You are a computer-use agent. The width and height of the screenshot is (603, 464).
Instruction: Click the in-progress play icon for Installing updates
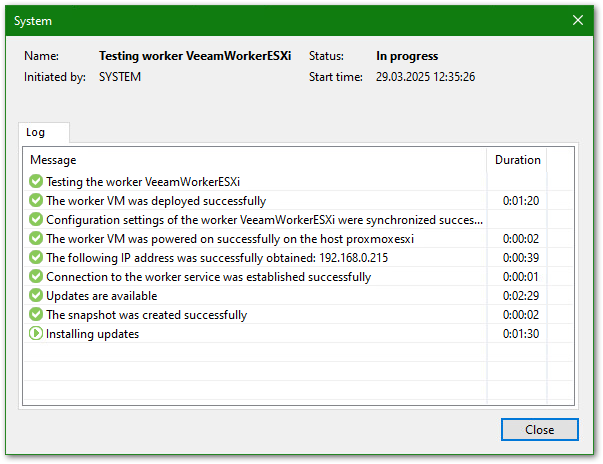[36, 334]
